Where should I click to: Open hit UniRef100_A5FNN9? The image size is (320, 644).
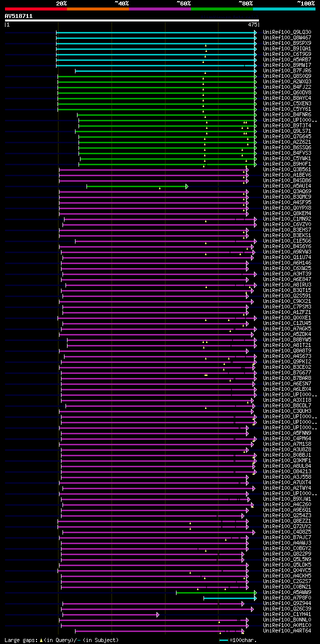point(287,433)
